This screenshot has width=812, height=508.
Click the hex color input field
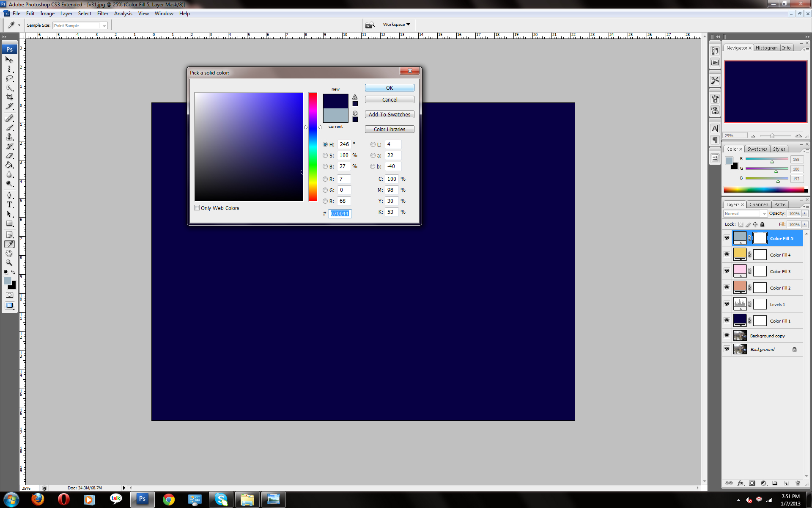click(340, 213)
